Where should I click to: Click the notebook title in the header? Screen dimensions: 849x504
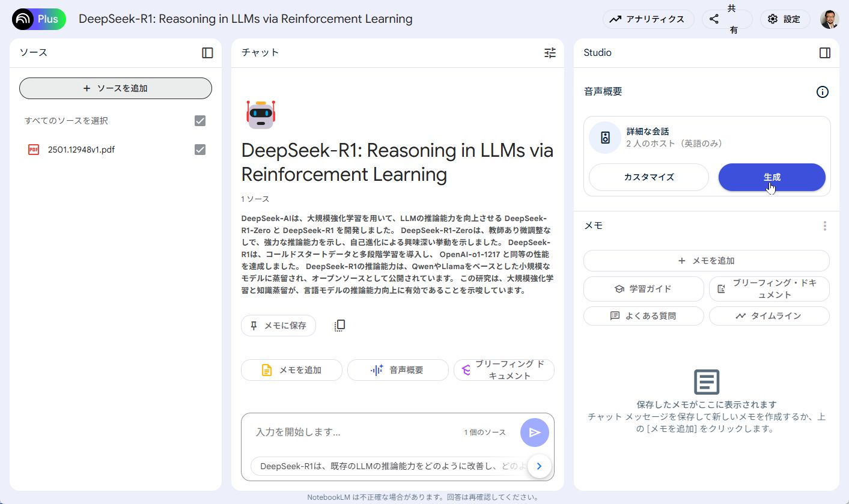pyautogui.click(x=245, y=19)
